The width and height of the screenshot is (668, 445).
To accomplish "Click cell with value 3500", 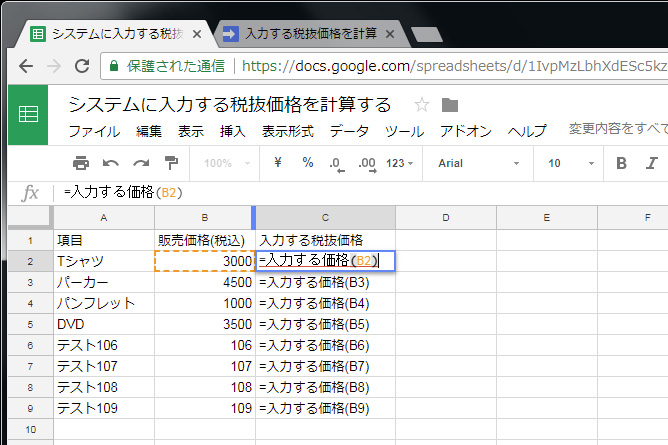I will [x=204, y=324].
